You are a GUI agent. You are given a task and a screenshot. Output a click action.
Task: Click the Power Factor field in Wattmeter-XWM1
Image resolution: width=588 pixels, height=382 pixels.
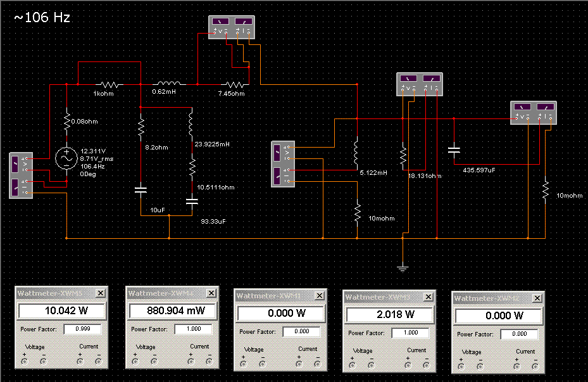tap(301, 332)
